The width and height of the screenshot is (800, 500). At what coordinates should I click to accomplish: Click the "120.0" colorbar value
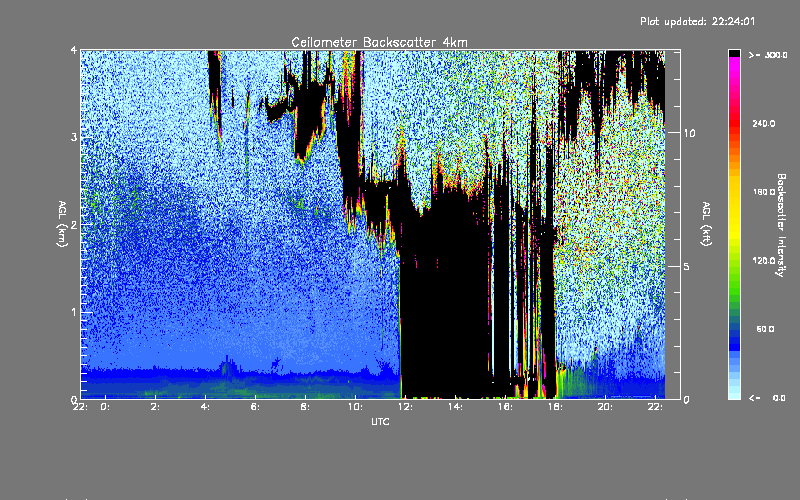(x=764, y=260)
